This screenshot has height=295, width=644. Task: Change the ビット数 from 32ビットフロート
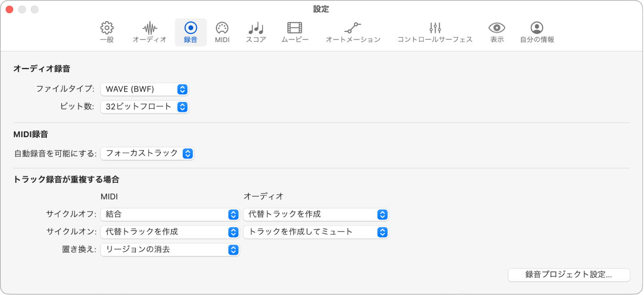tap(145, 107)
